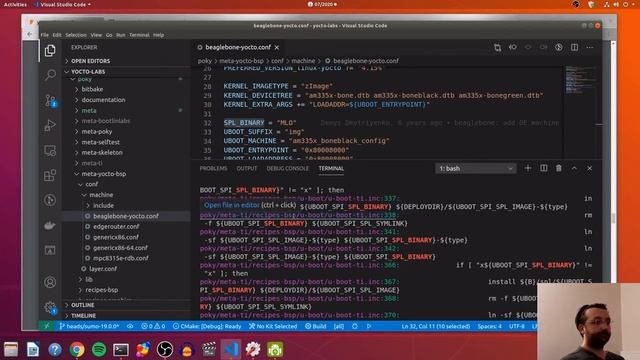The image size is (640, 360).
Task: Open the Manage gear icon
Action: click(x=50, y=307)
